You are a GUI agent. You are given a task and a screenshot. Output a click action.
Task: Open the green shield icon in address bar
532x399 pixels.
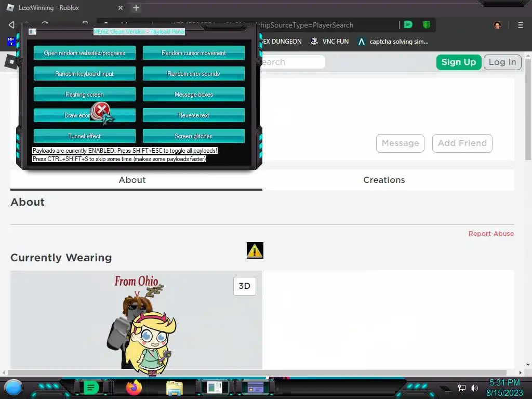click(427, 25)
